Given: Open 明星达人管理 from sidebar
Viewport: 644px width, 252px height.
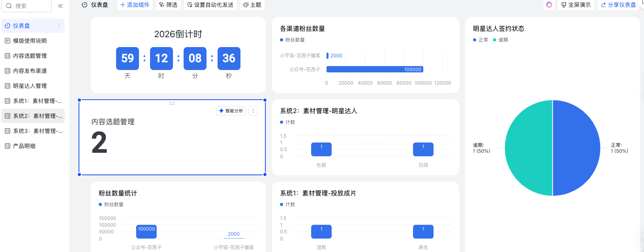Looking at the screenshot, I should (30, 86).
